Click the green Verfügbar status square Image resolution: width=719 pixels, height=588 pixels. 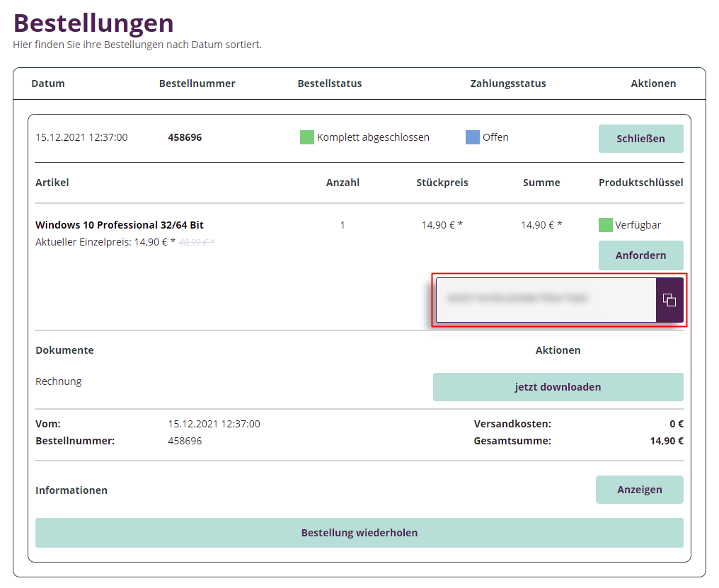coord(605,225)
